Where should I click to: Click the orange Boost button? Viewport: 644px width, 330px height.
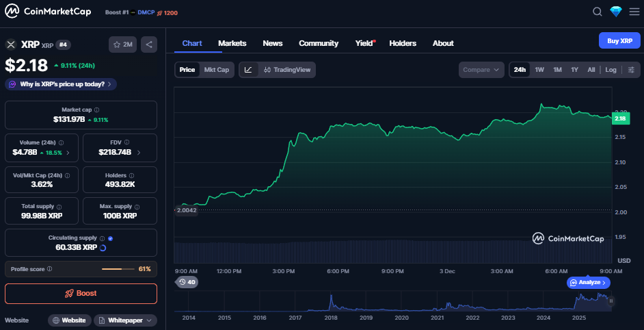(x=81, y=294)
